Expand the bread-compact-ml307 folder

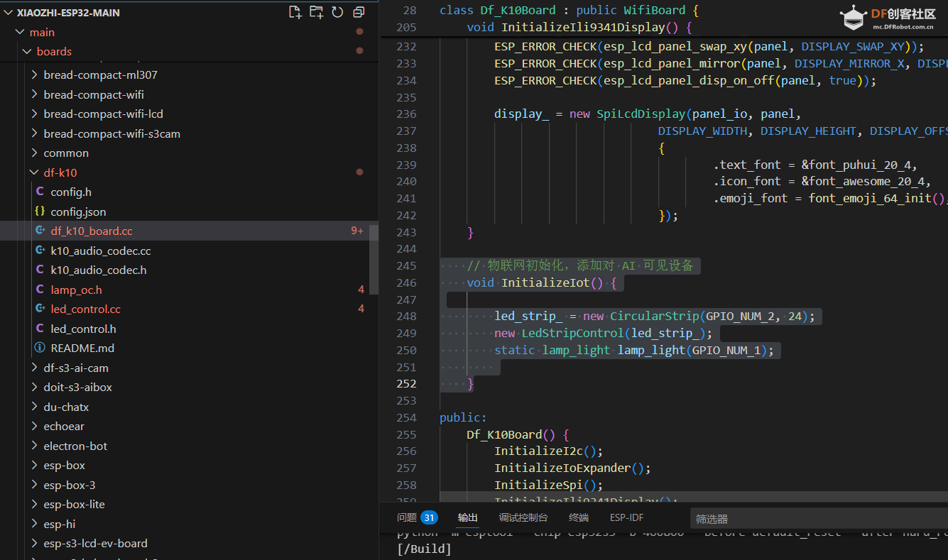[x=35, y=75]
